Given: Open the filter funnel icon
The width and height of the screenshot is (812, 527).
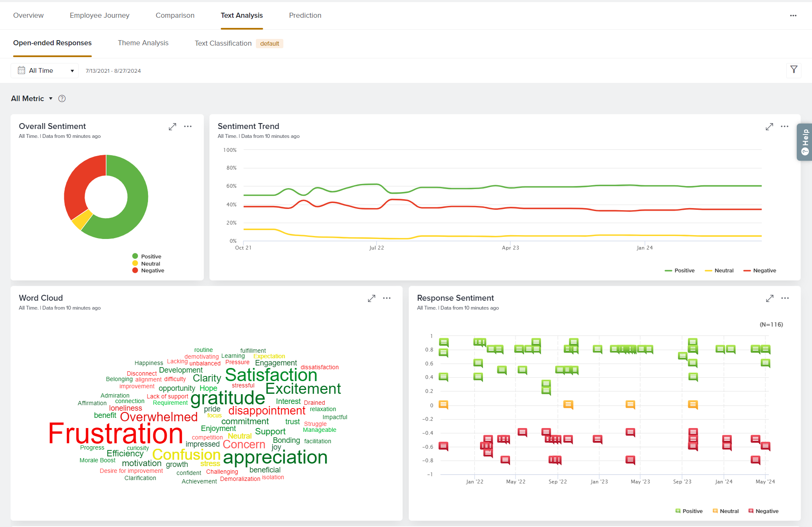Looking at the screenshot, I should 794,70.
